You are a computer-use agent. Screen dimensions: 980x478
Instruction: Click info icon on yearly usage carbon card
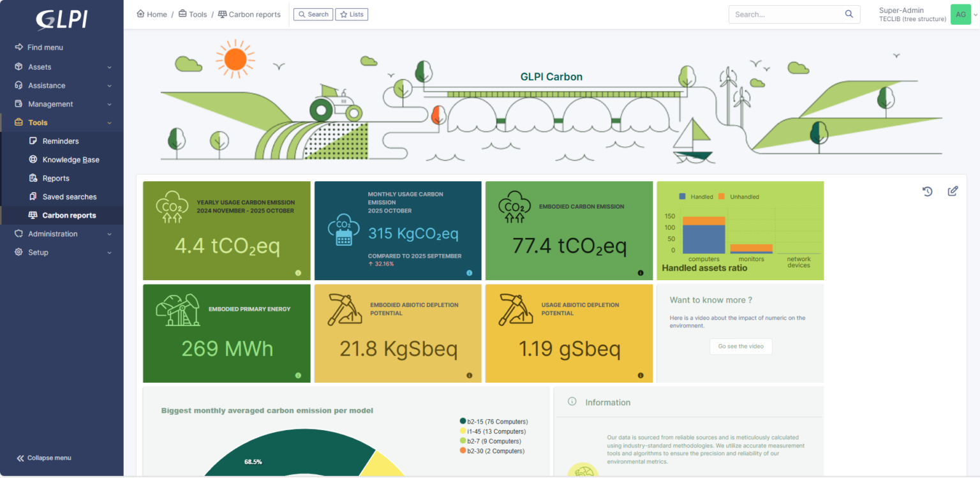point(298,273)
